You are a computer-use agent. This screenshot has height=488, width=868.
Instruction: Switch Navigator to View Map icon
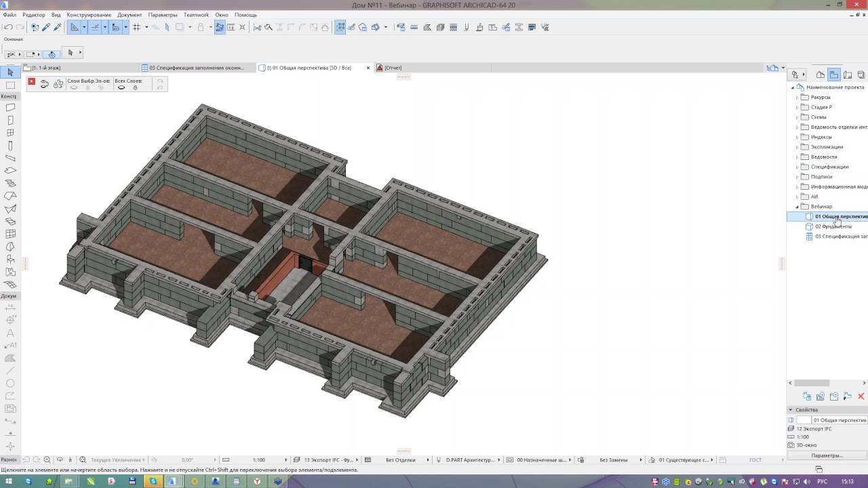[834, 75]
